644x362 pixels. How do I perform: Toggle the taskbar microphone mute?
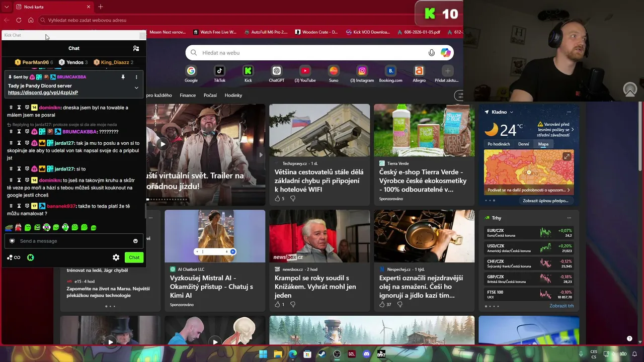581,354
